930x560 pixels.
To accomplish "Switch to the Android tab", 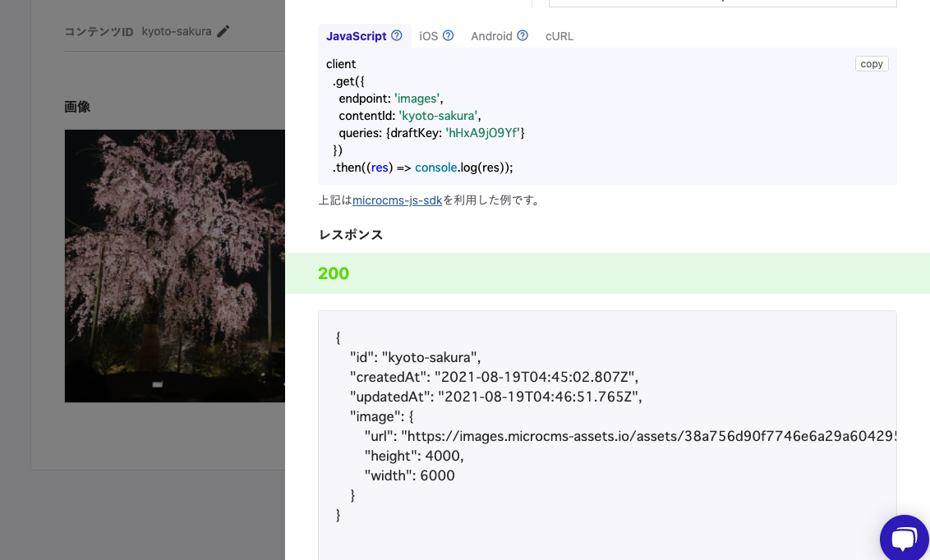I will (491, 36).
